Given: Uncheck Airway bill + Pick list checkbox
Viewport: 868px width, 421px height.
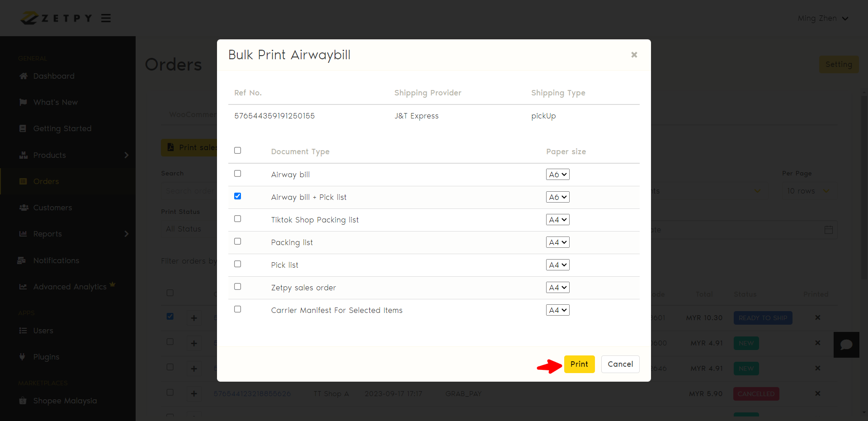Looking at the screenshot, I should tap(238, 196).
